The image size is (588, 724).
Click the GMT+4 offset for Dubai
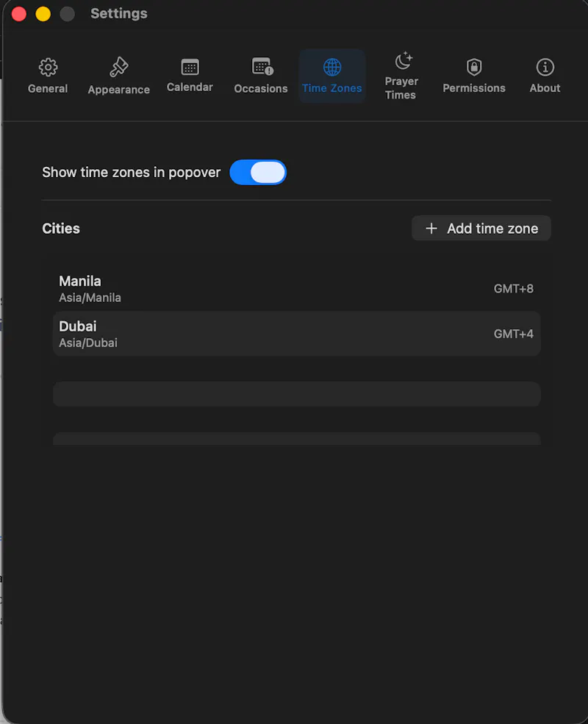point(513,334)
